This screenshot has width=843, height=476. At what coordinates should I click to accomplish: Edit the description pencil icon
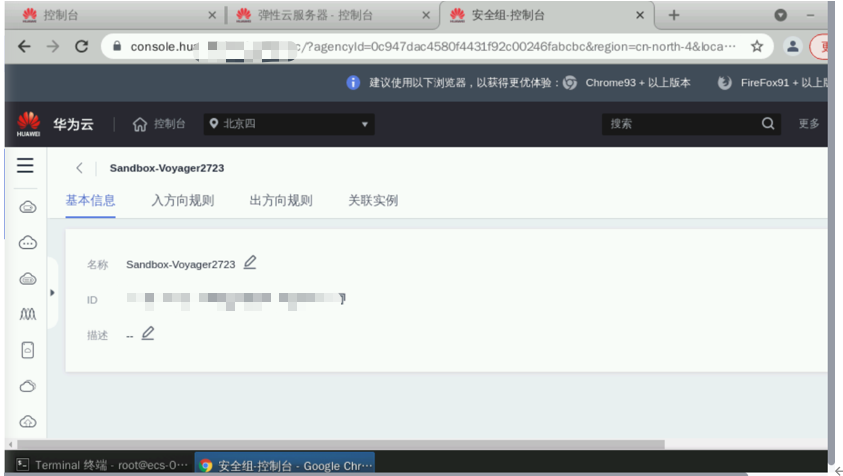(148, 334)
